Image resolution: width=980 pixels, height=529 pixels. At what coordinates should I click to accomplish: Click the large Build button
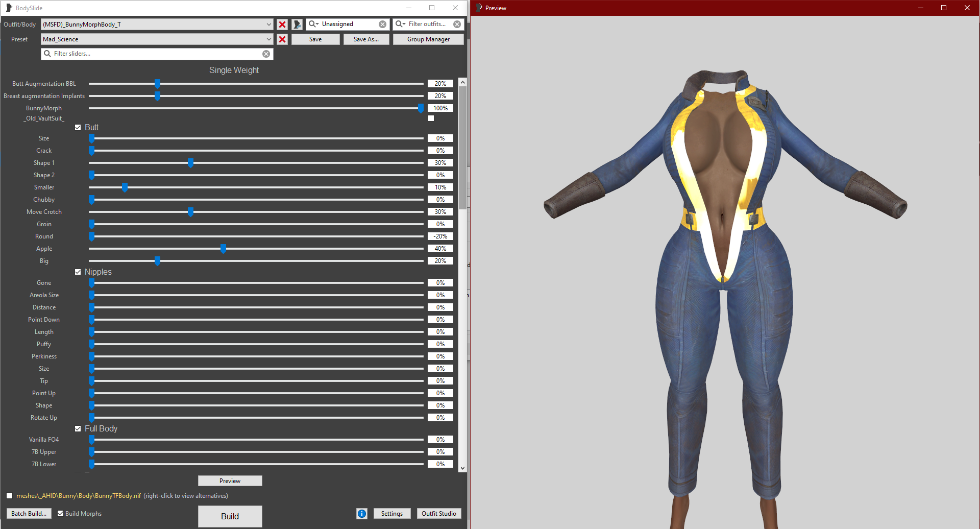click(230, 516)
